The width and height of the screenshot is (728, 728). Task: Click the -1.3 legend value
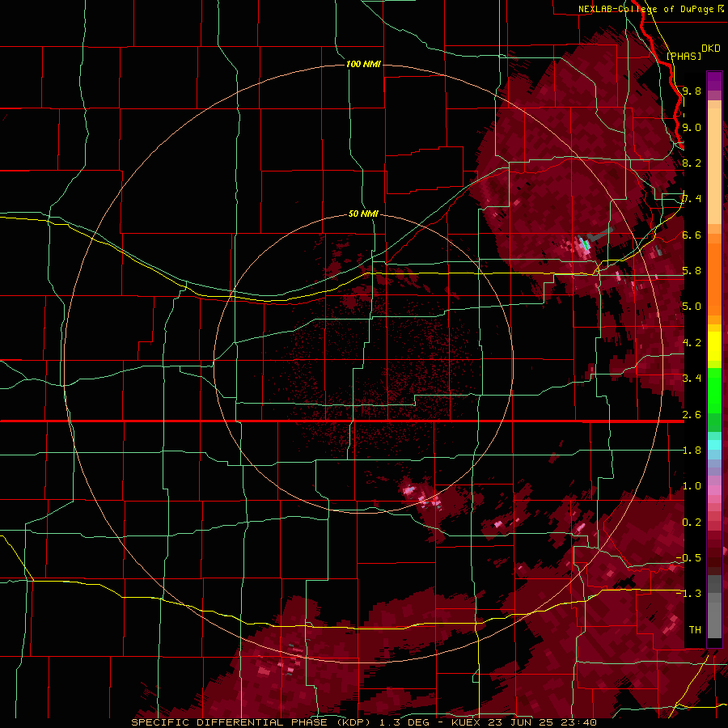pos(688,594)
